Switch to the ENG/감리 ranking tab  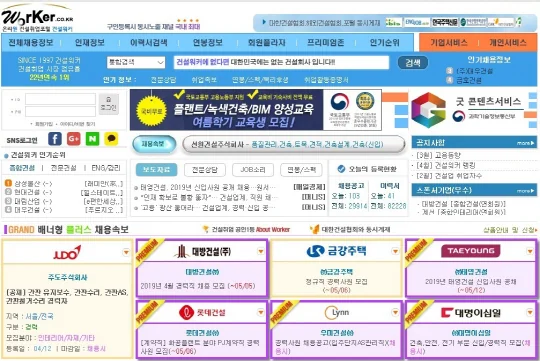click(106, 168)
